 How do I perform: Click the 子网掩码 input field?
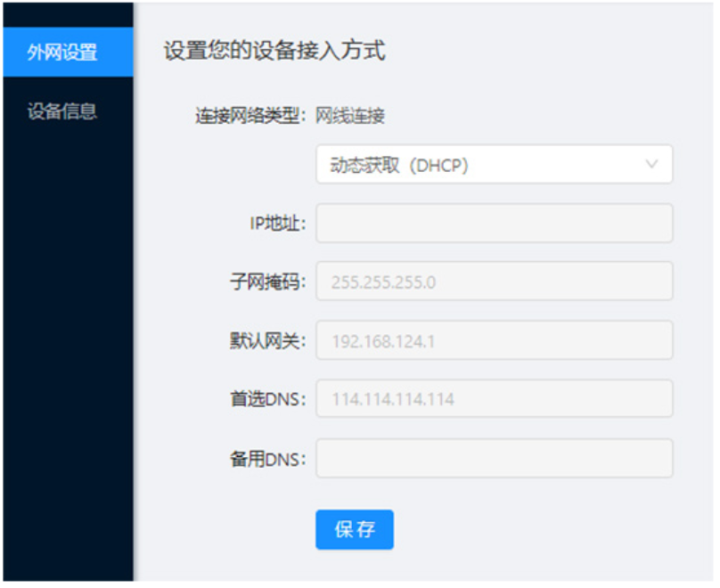point(494,282)
